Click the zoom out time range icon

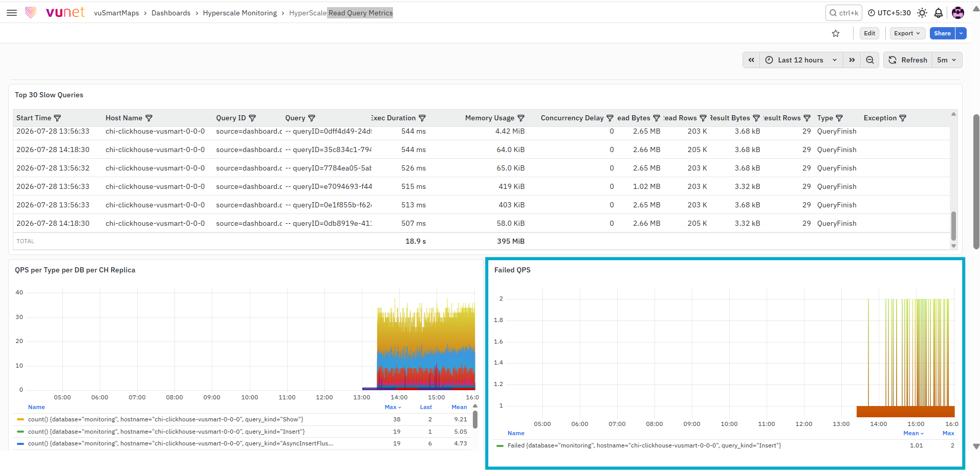pos(870,60)
